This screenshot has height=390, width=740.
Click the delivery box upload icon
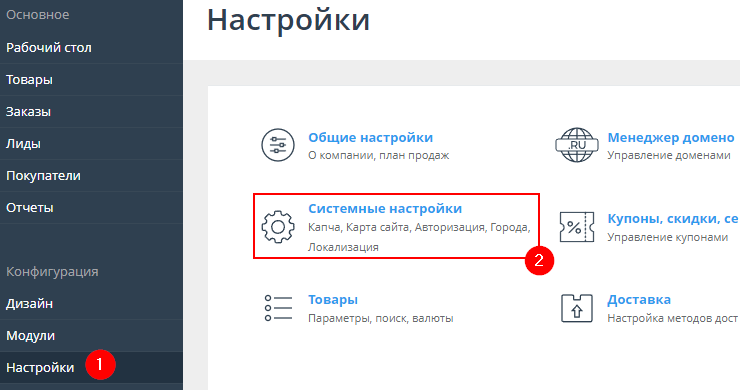click(577, 308)
